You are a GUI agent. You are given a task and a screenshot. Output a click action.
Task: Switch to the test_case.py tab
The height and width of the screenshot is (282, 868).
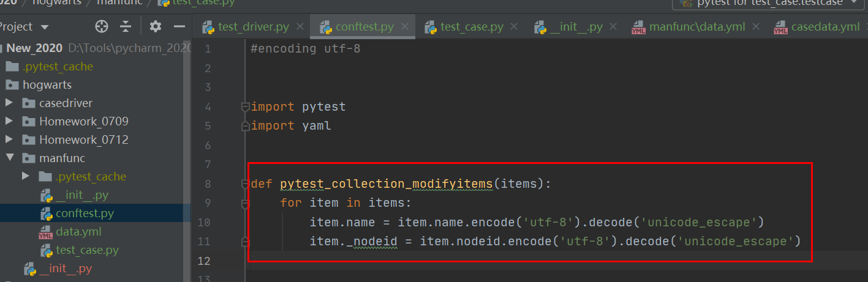pos(471,27)
